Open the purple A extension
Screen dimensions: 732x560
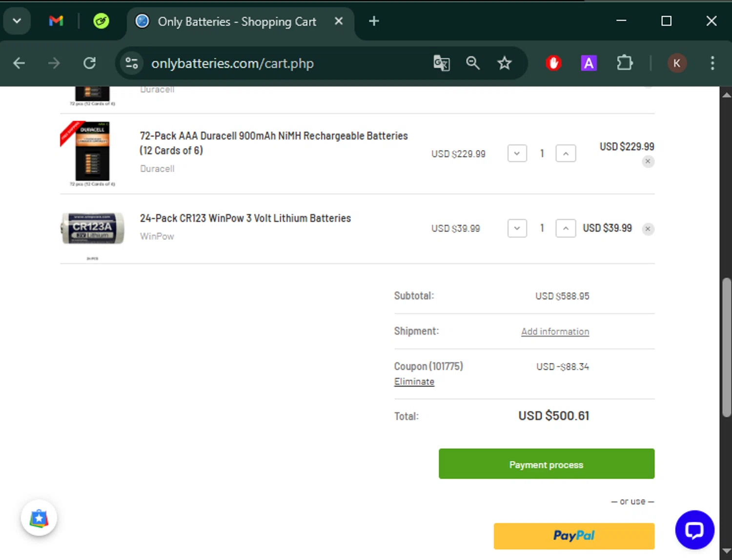point(589,63)
